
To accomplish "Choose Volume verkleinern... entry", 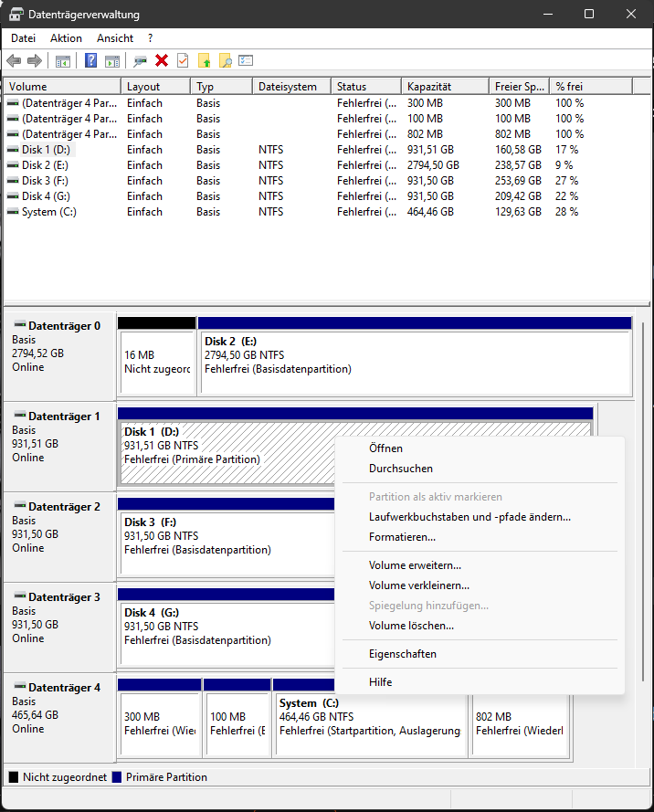I will pos(480,585).
